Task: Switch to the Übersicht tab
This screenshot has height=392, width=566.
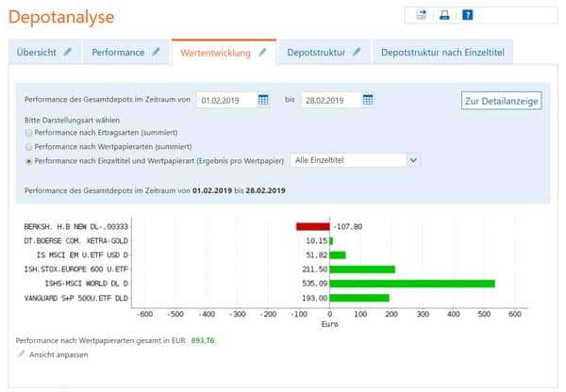Action: coord(44,52)
